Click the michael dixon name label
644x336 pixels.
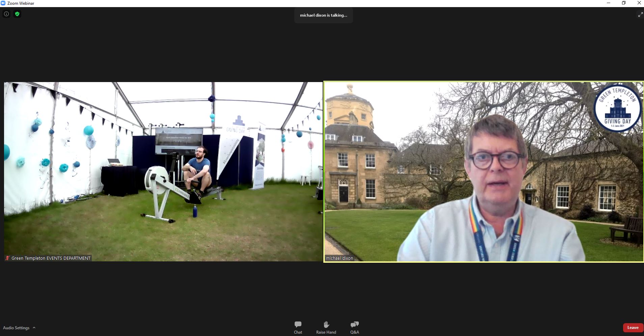340,258
